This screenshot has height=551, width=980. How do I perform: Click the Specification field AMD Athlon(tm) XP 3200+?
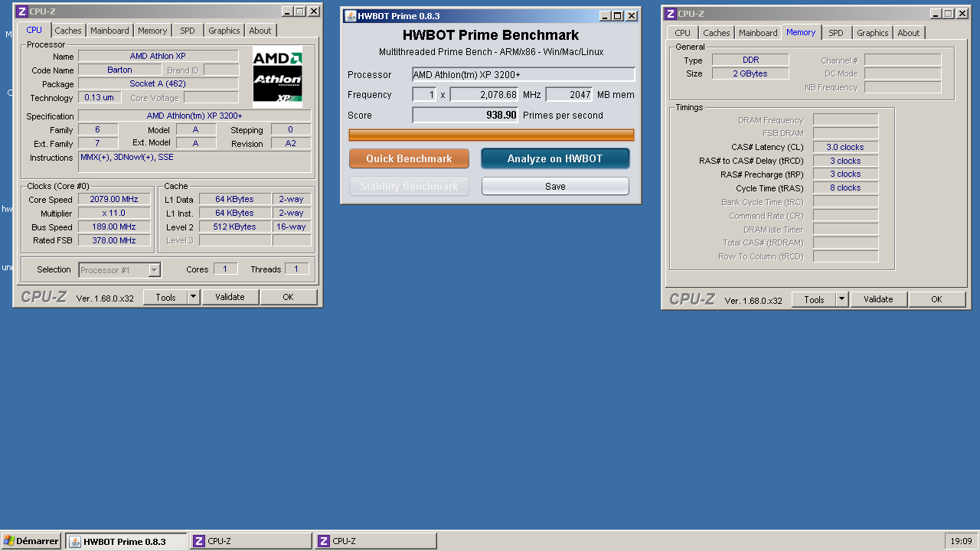[194, 116]
